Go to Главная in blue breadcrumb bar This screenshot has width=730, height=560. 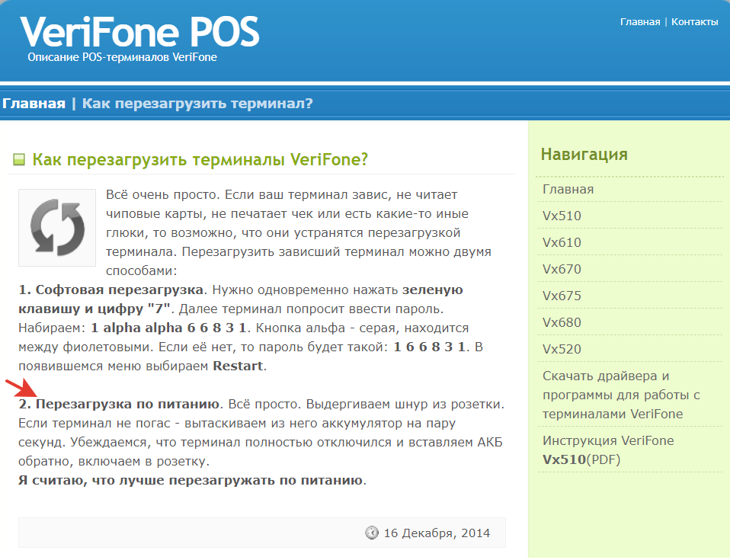[34, 104]
